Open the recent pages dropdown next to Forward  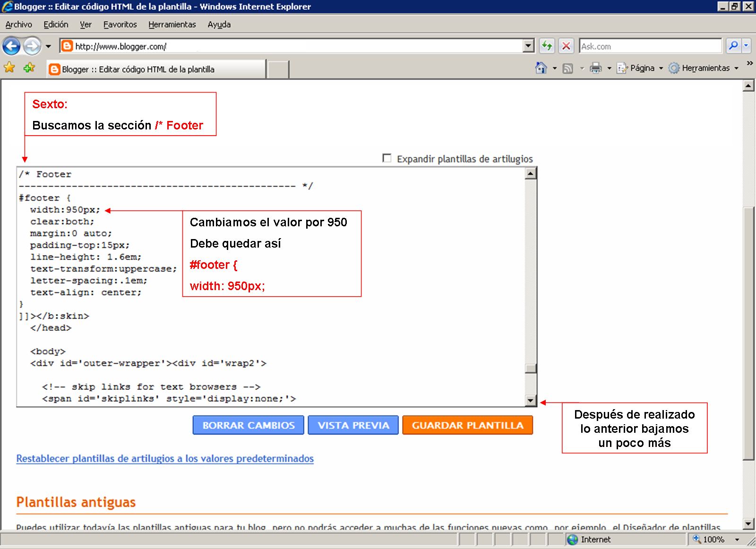48,47
